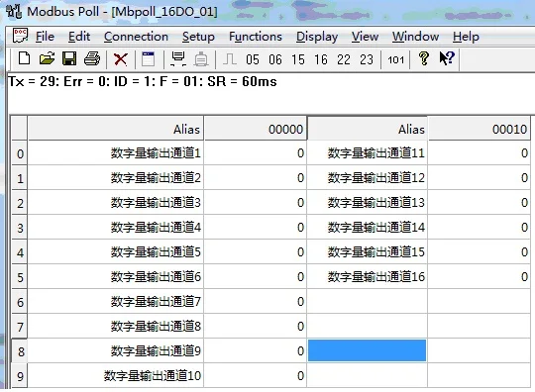535x392 pixels.
Task: Click the context help arrow icon
Action: click(447, 58)
